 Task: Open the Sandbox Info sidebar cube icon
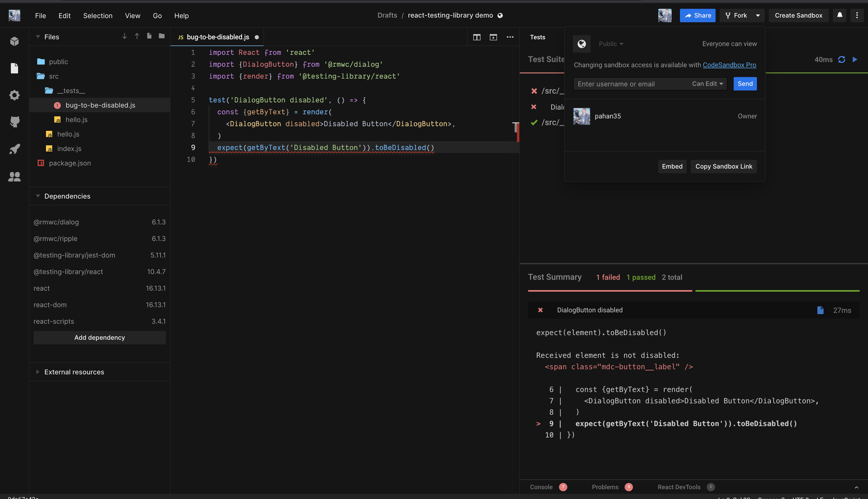[x=14, y=41]
